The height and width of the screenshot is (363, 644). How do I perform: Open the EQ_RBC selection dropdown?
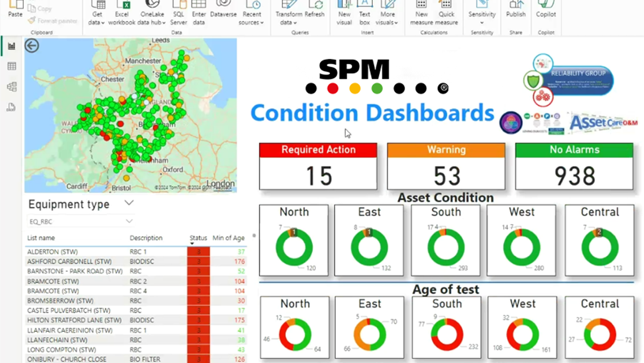tap(129, 221)
